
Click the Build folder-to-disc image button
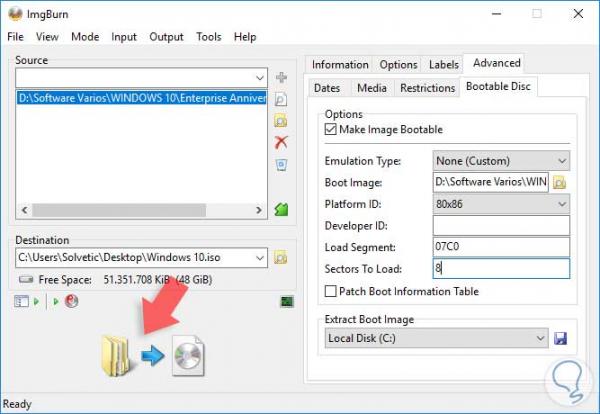tap(153, 355)
